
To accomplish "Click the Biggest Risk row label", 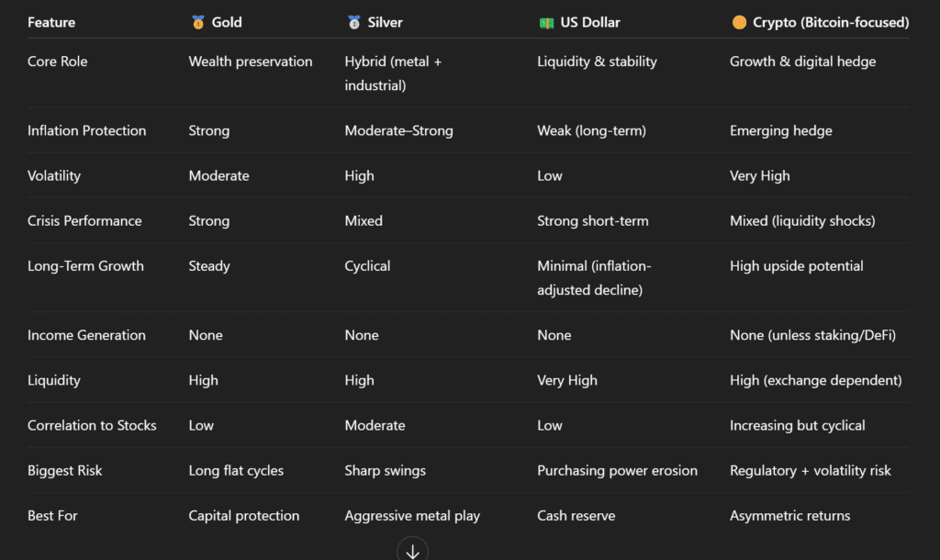I will (65, 470).
